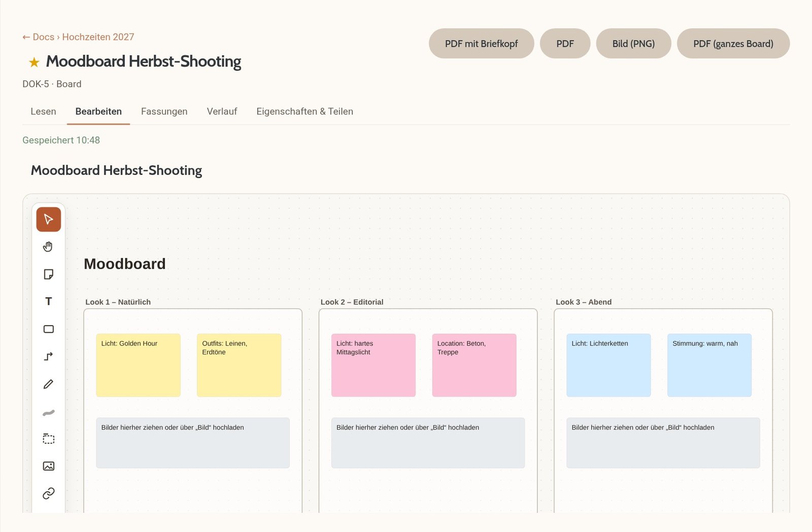
Task: Export as PDF mit Briefkopf
Action: coord(481,44)
